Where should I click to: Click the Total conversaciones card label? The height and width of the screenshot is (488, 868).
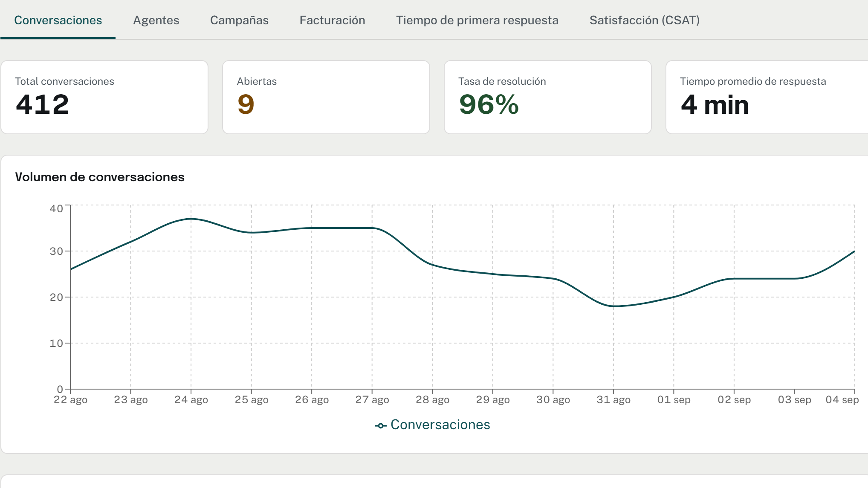click(x=64, y=81)
